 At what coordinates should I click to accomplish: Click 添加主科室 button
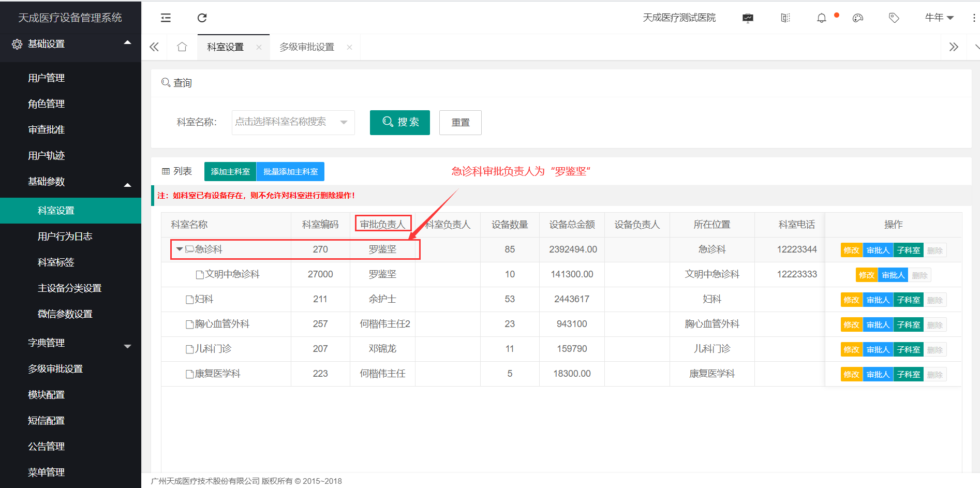(x=230, y=172)
